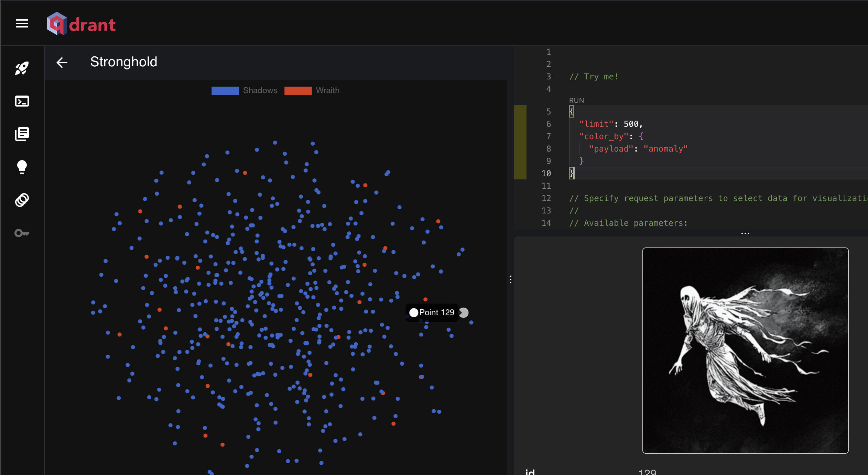Click the Stronghold collection title

[x=124, y=62]
